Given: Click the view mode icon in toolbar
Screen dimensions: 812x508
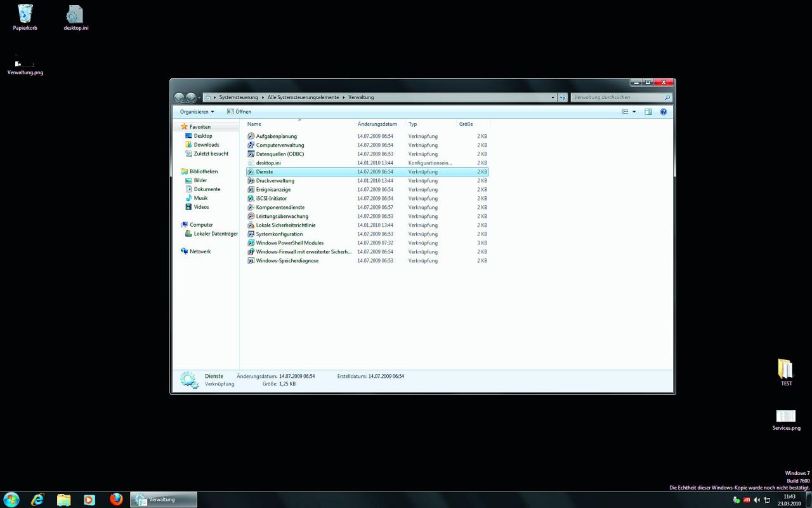Looking at the screenshot, I should tap(625, 112).
